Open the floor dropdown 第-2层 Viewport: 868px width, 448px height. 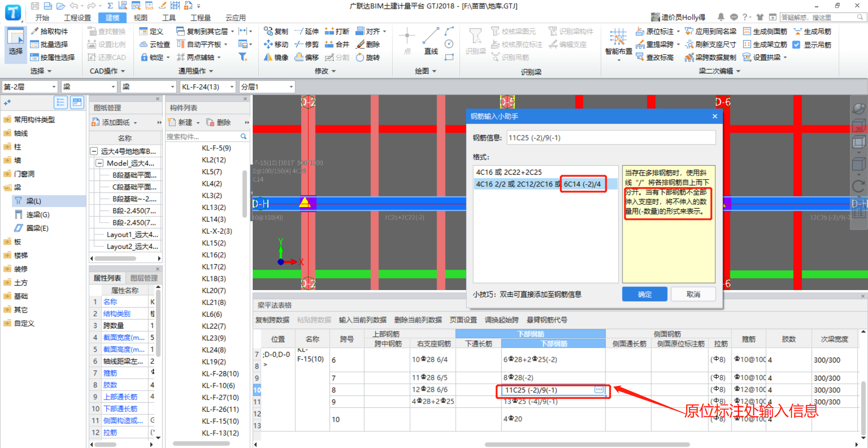tap(30, 86)
